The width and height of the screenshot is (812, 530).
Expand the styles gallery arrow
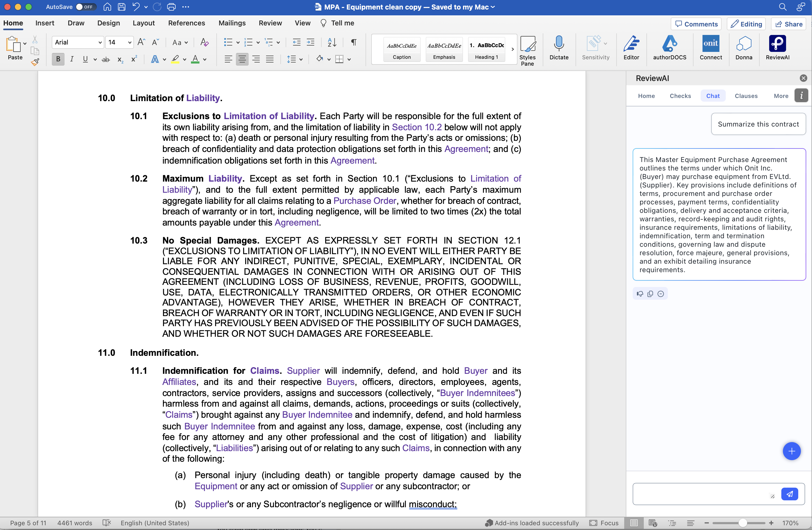pyautogui.click(x=512, y=49)
